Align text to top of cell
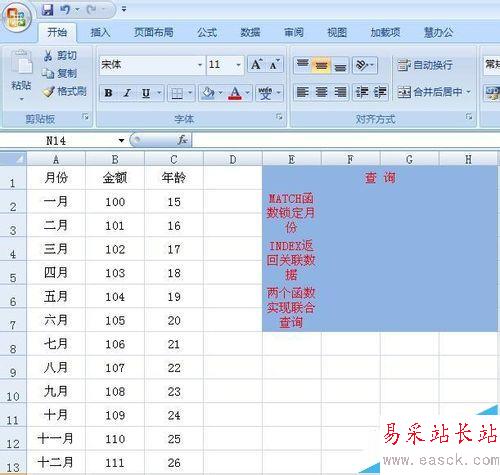The width and height of the screenshot is (500, 475). 302,65
